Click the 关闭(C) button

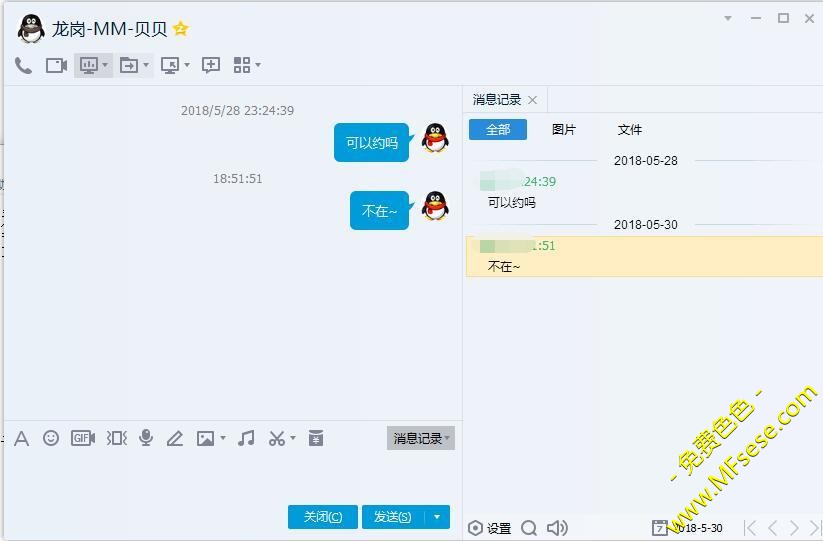322,517
